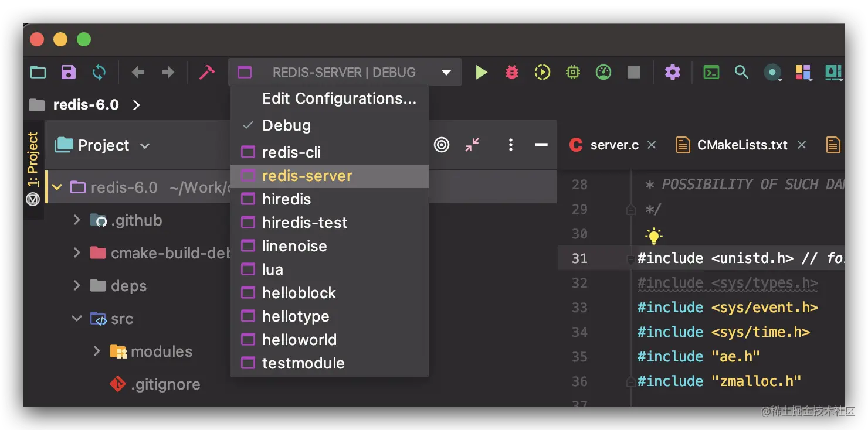Image resolution: width=868 pixels, height=430 pixels.
Task: Collapse the src folder arrow
Action: tap(77, 319)
